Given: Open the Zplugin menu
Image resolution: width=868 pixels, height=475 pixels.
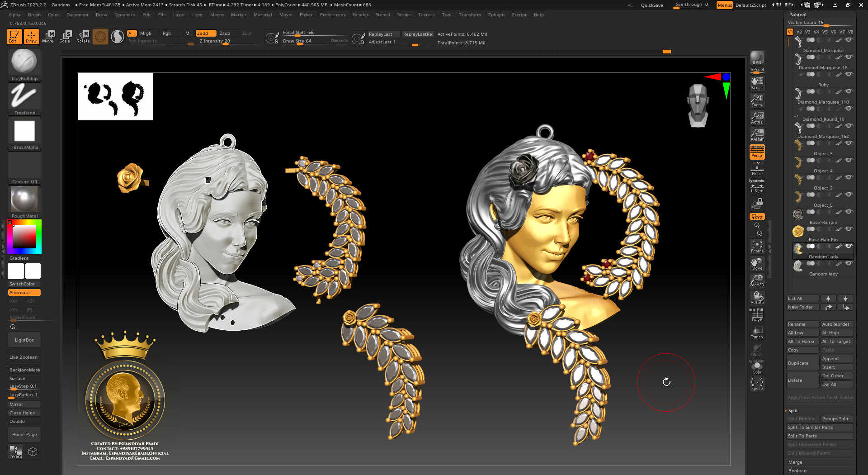Looking at the screenshot, I should 496,14.
